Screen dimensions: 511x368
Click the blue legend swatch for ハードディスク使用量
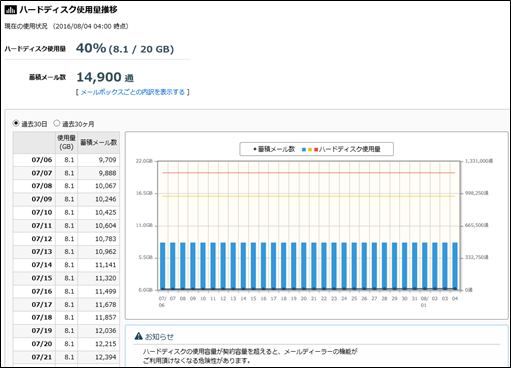(x=304, y=150)
